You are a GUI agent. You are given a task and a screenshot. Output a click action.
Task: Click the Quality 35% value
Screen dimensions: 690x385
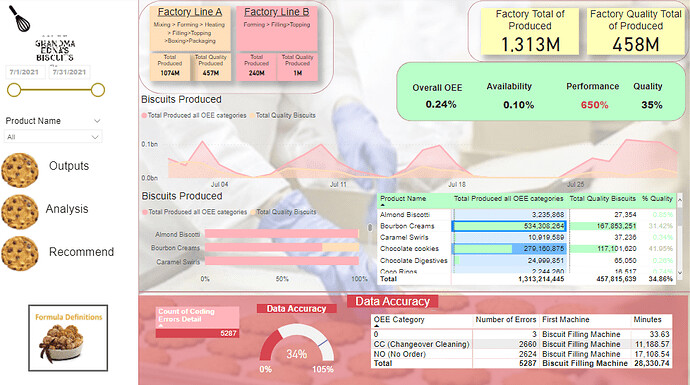[x=652, y=105]
